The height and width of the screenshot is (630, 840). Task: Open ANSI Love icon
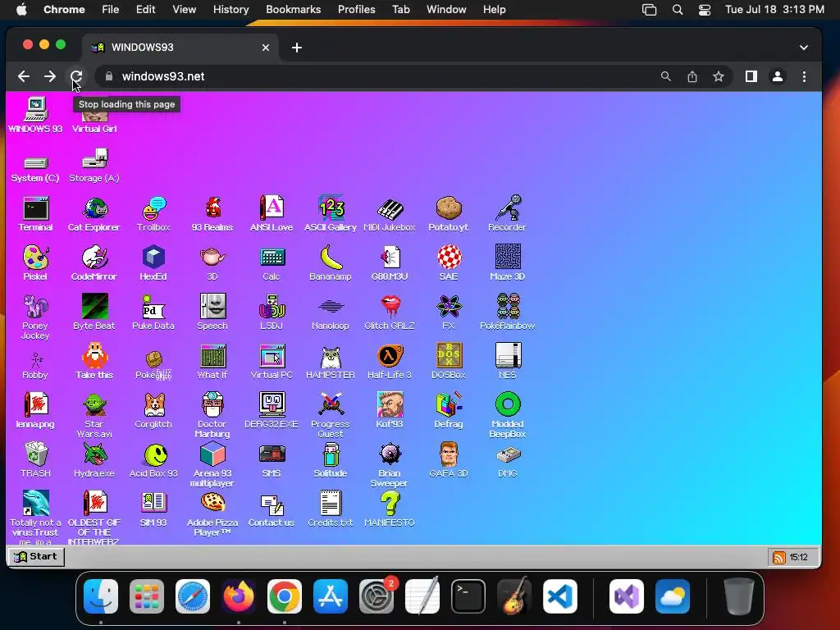coord(272,214)
